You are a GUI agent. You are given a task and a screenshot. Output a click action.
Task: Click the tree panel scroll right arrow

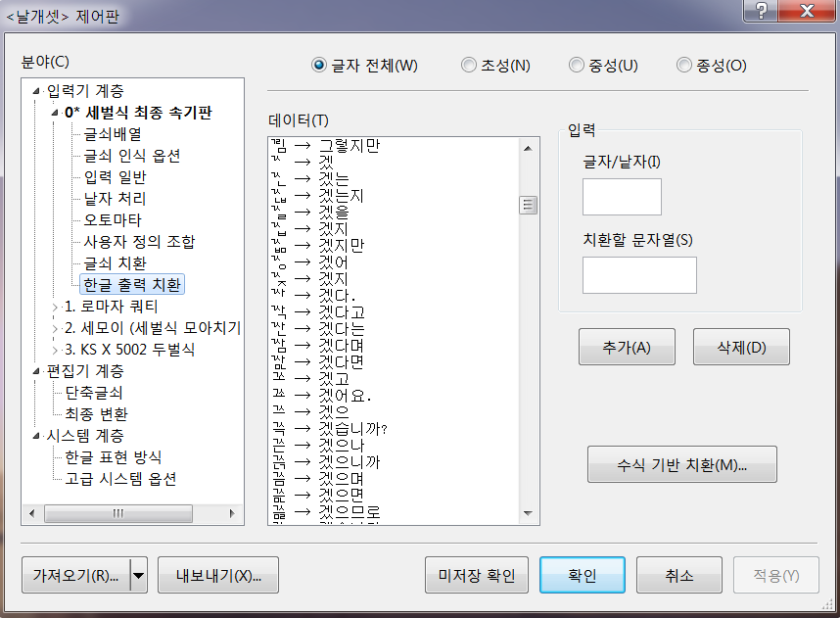(232, 513)
